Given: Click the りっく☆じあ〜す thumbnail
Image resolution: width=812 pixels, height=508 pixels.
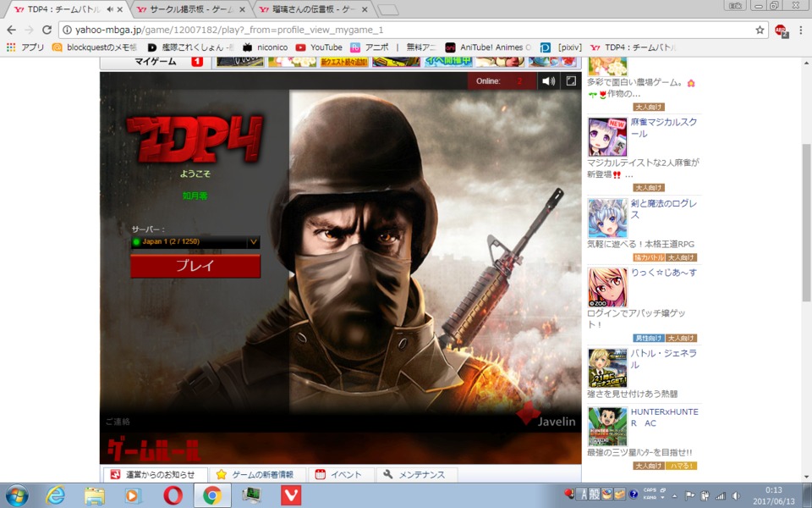Looking at the screenshot, I should [x=607, y=287].
